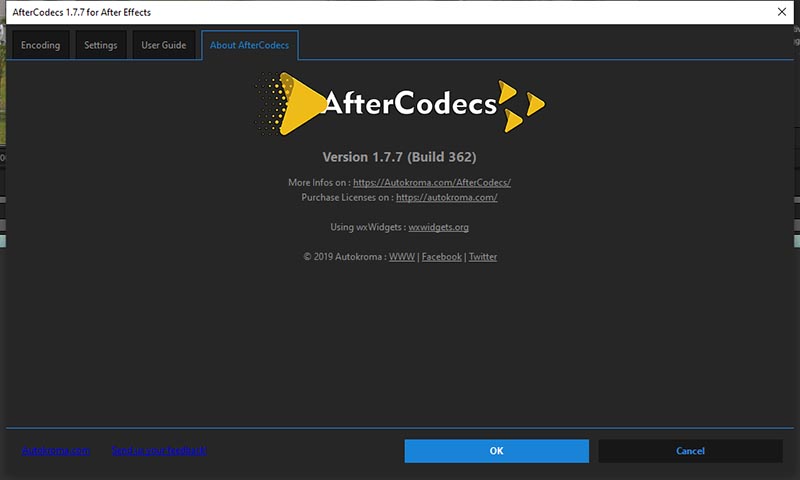Click the AfterCodecs 1.7.7 for After Effects title
The width and height of the screenshot is (800, 480).
82,12
